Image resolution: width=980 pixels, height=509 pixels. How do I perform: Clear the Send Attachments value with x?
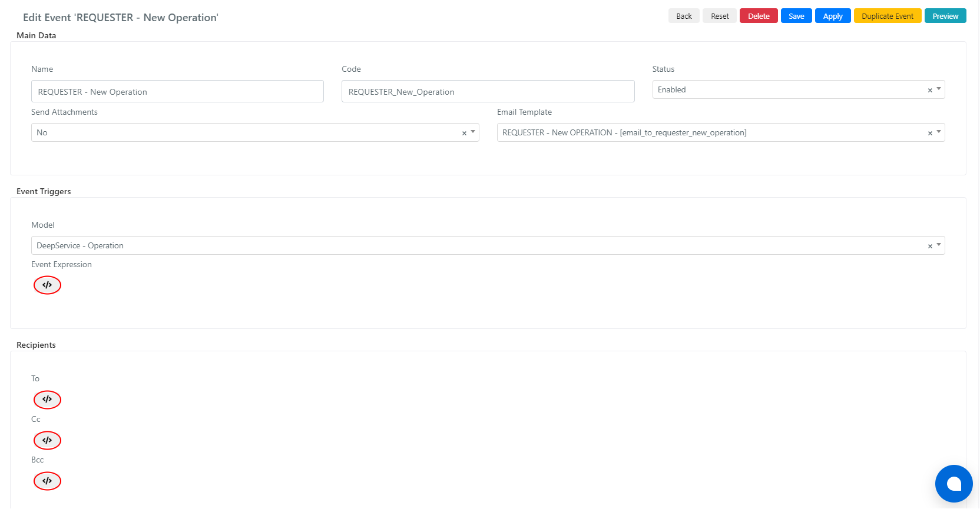[x=464, y=133]
